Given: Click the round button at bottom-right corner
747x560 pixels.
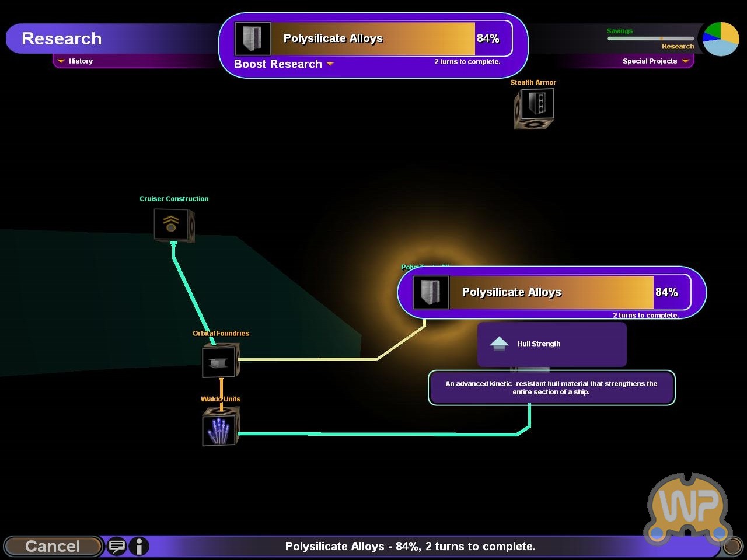Looking at the screenshot, I should (x=732, y=547).
